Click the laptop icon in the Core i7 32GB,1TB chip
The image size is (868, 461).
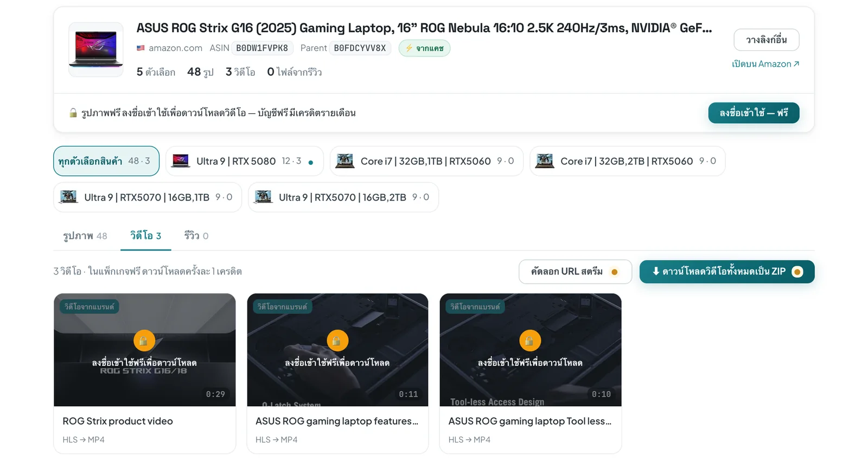point(345,161)
